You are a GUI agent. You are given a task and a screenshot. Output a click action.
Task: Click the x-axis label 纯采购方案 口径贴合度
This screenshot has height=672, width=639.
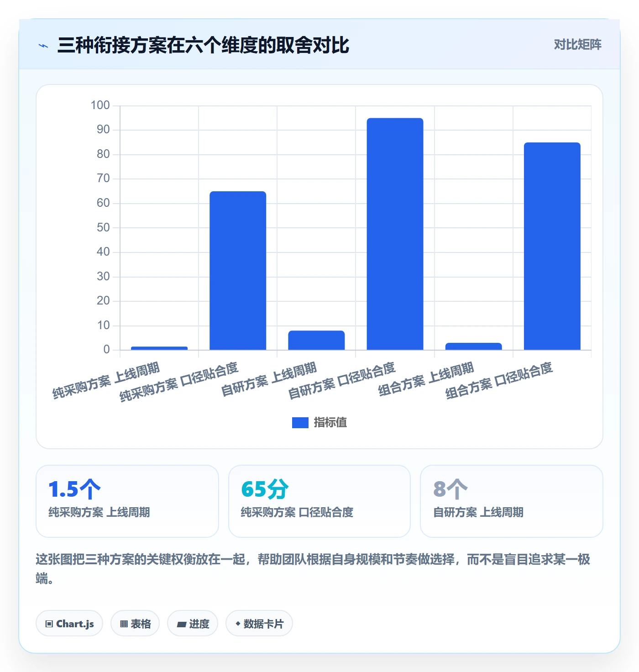pyautogui.click(x=178, y=383)
